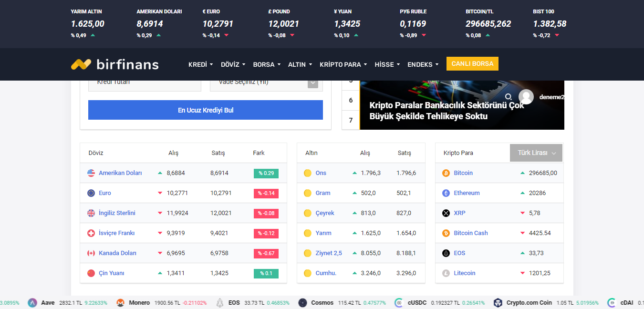
Task: Click the Bitcoin logo icon in Kripto Para
Action: tap(446, 173)
